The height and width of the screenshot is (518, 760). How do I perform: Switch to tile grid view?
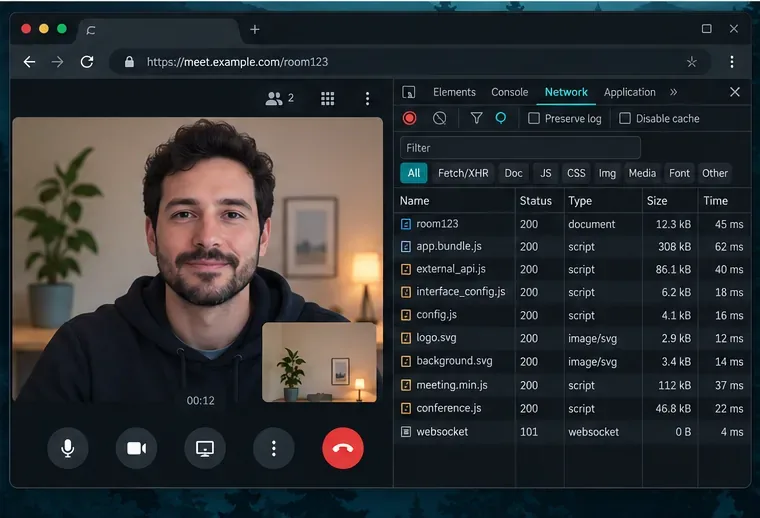(328, 98)
